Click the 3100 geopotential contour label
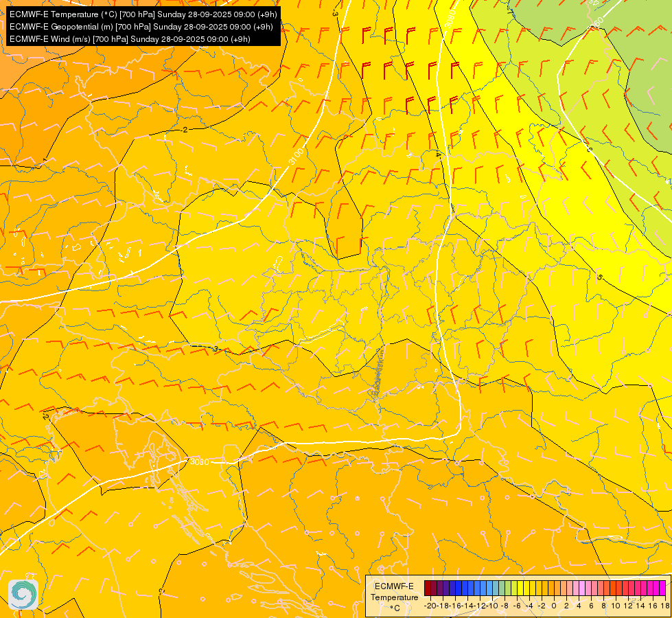 pos(296,157)
